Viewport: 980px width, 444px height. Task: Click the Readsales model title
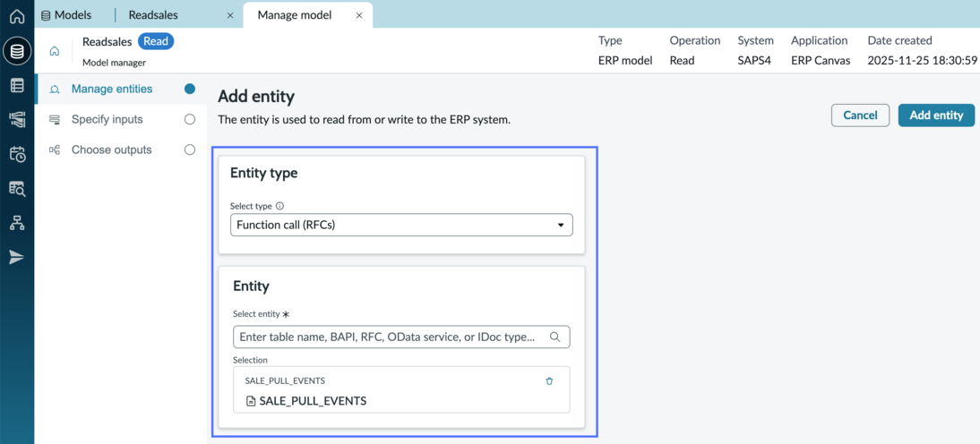pyautogui.click(x=107, y=41)
